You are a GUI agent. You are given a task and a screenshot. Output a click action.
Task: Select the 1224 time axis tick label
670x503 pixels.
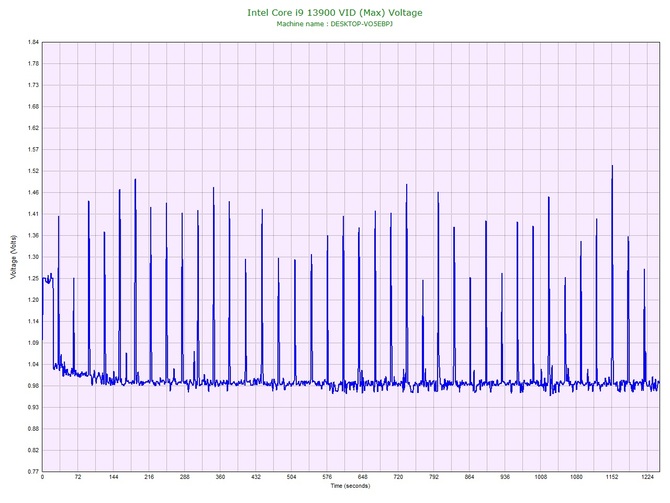[648, 477]
